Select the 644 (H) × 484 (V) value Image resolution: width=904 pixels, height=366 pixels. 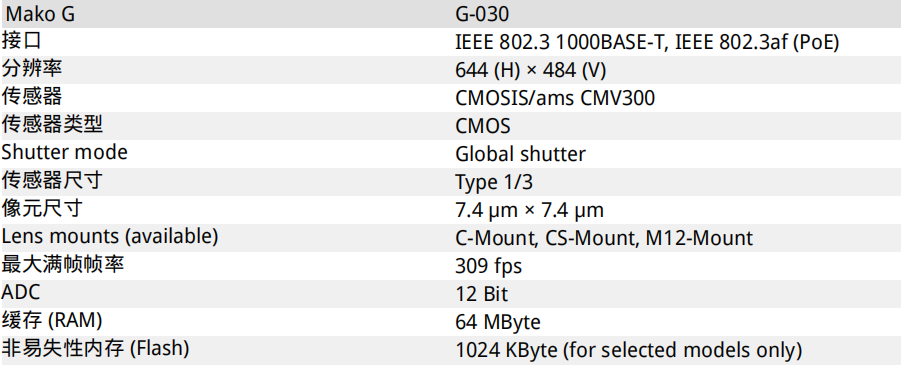(530, 70)
